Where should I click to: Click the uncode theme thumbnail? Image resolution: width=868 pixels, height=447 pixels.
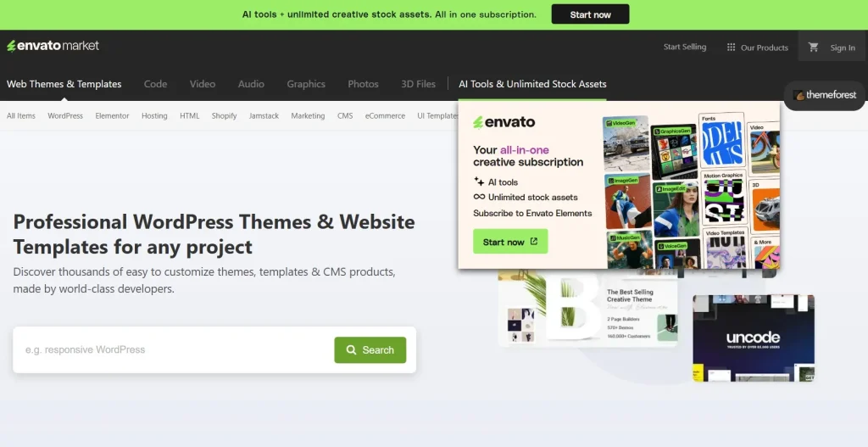754,338
